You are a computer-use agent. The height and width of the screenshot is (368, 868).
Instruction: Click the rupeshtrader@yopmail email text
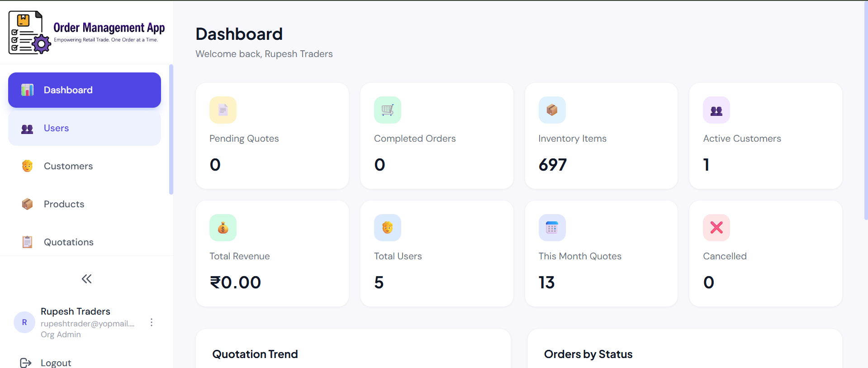pos(88,324)
